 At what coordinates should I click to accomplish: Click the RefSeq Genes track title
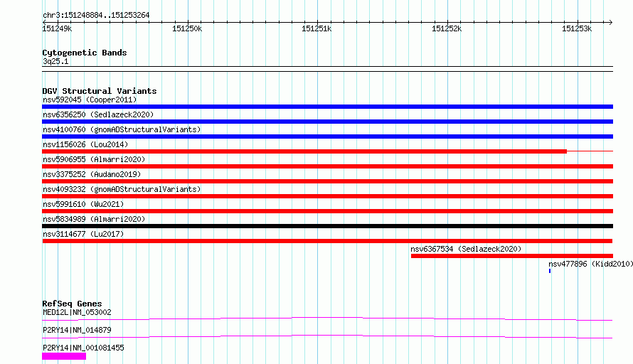(72, 304)
